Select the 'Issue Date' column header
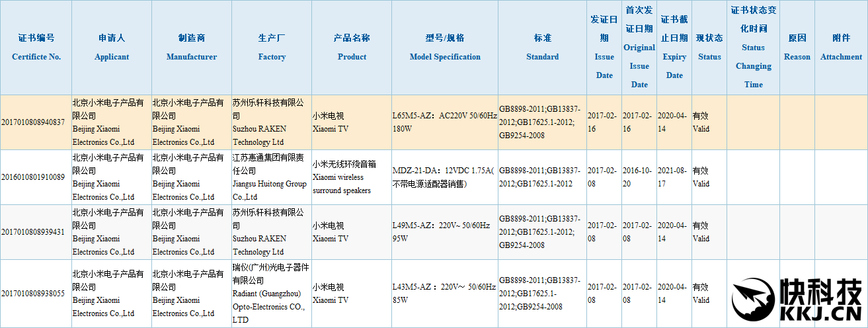Screen dimensions: 868x328 (x=604, y=48)
